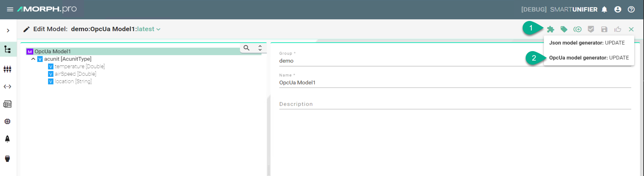
Task: Select the location [String] tree item
Action: pos(73,81)
